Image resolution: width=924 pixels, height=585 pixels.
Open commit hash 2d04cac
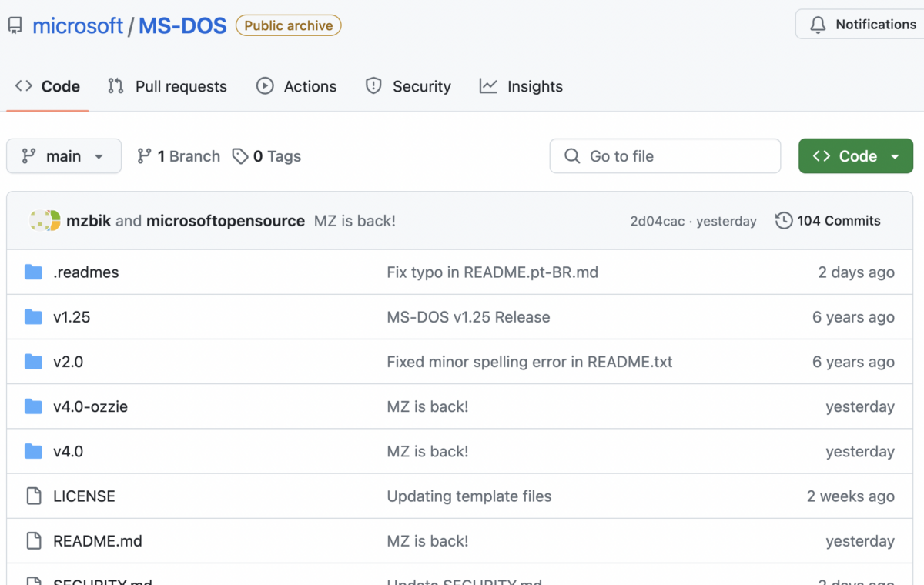pos(657,221)
